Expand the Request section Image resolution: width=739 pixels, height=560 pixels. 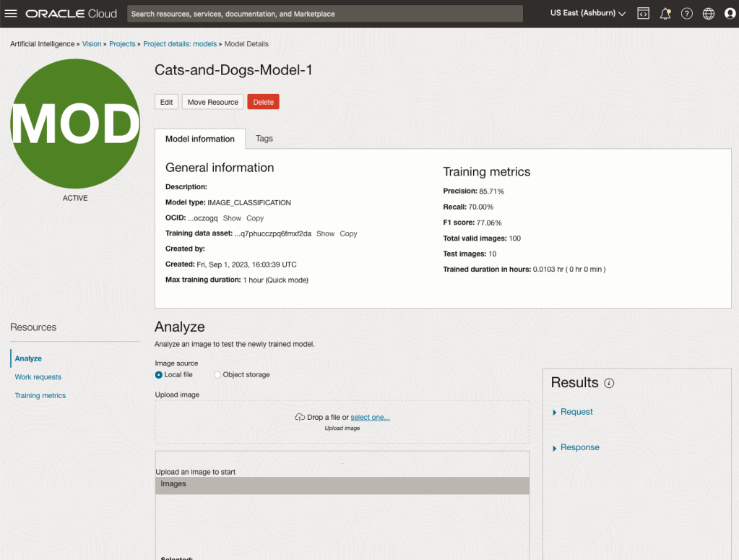point(576,412)
